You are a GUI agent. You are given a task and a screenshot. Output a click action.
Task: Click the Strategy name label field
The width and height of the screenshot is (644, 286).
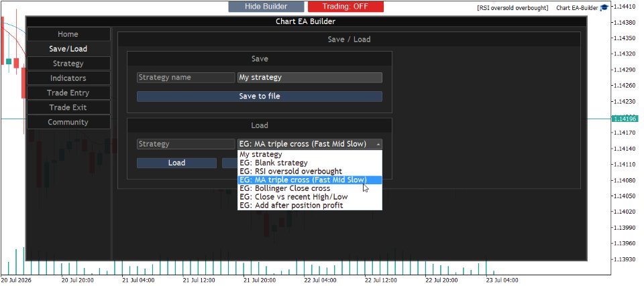click(186, 78)
